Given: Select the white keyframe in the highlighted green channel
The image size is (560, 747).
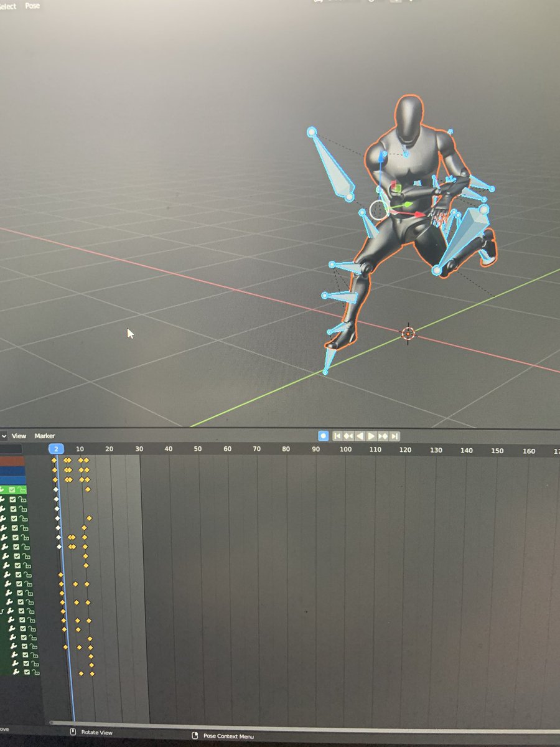Looking at the screenshot, I should pyautogui.click(x=56, y=489).
